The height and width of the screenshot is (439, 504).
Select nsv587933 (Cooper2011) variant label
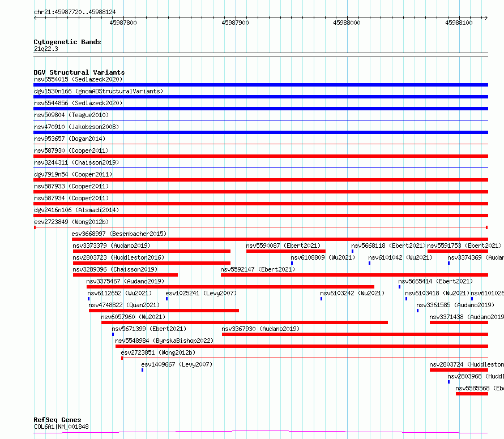pyautogui.click(x=71, y=186)
